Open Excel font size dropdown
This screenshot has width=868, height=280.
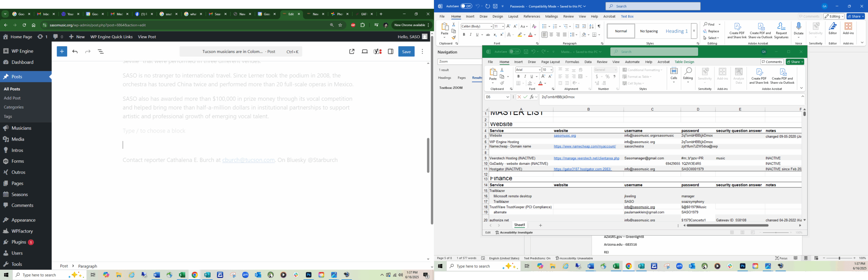[551, 70]
